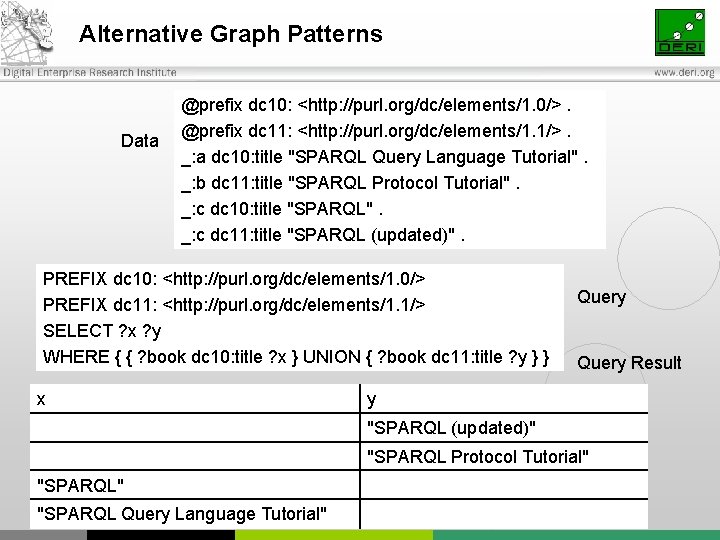The height and width of the screenshot is (540, 720).
Task: Click the 'SELECT ?x ?y' query line
Action: (102, 331)
